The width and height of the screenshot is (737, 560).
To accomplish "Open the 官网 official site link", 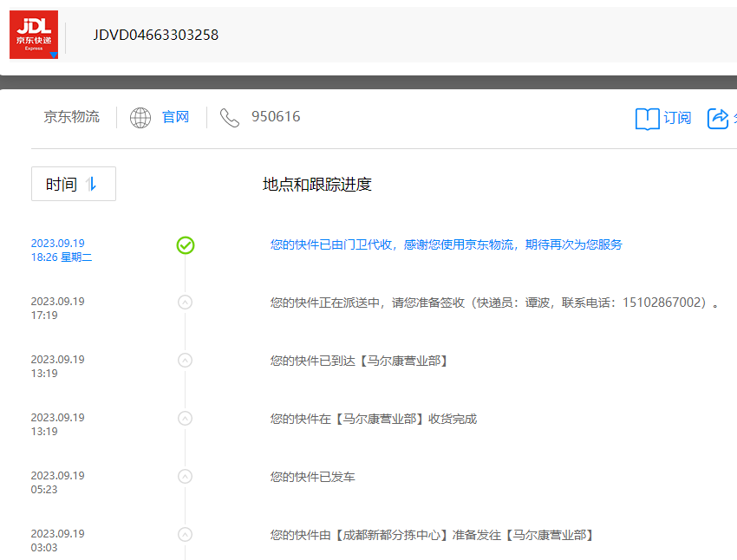I will click(175, 116).
